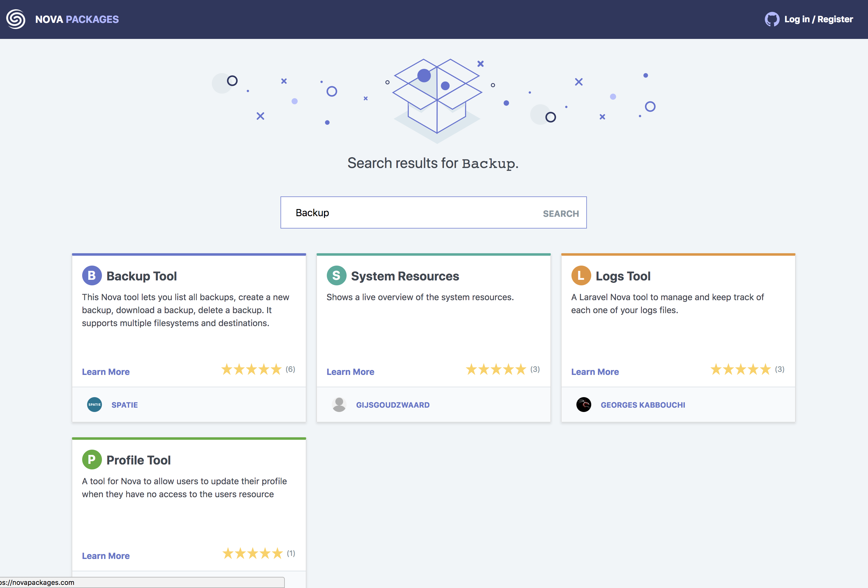Click the Logs Tool description text
This screenshot has width=868, height=588.
668,304
